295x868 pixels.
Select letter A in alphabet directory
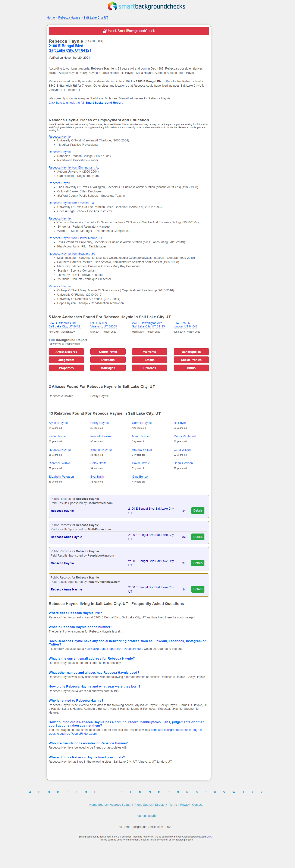pyautogui.click(x=30, y=792)
